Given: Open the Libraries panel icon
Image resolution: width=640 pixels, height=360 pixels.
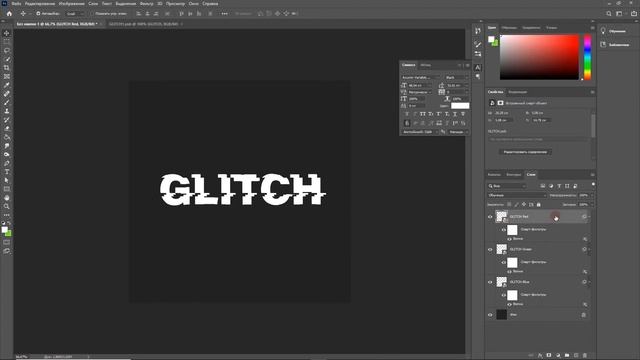Looking at the screenshot, I should pos(603,44).
